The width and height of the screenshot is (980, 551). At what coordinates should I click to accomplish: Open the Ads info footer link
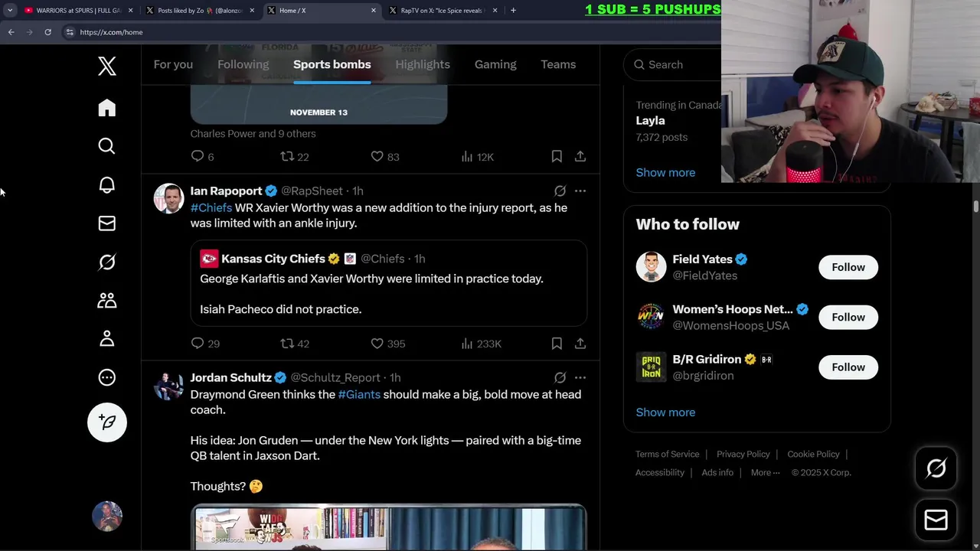click(x=717, y=472)
